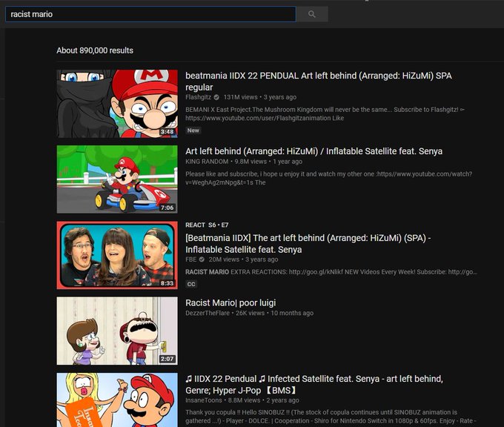
Task: Open the InsaneToons video thumbnail
Action: coord(117,400)
